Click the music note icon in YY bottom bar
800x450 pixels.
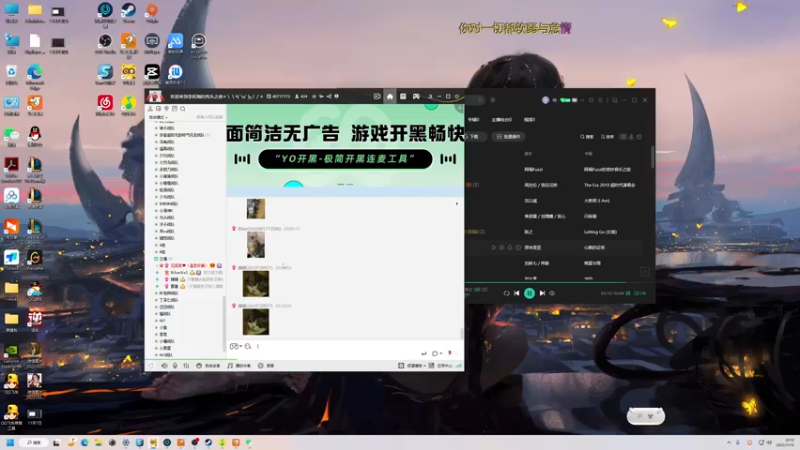[230, 366]
